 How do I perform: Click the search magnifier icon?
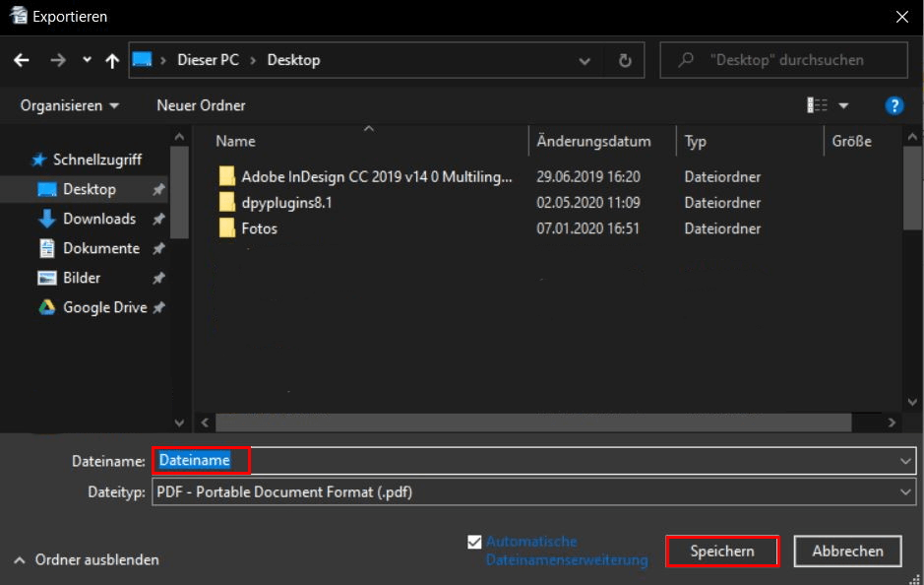point(685,60)
